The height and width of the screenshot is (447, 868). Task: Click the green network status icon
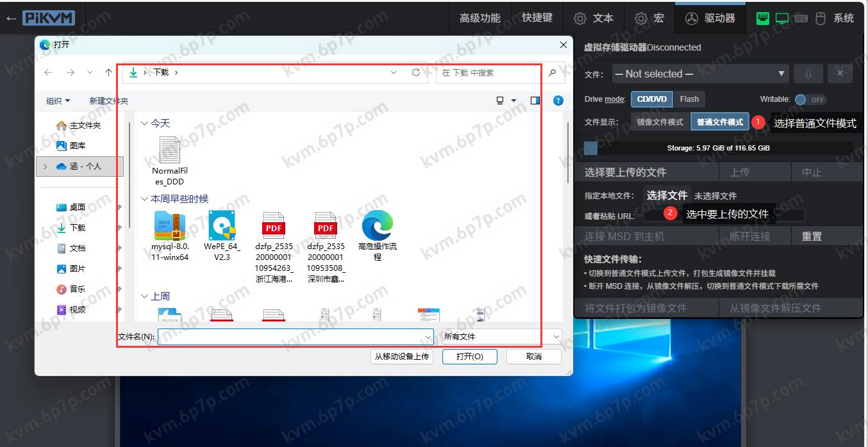pyautogui.click(x=762, y=18)
